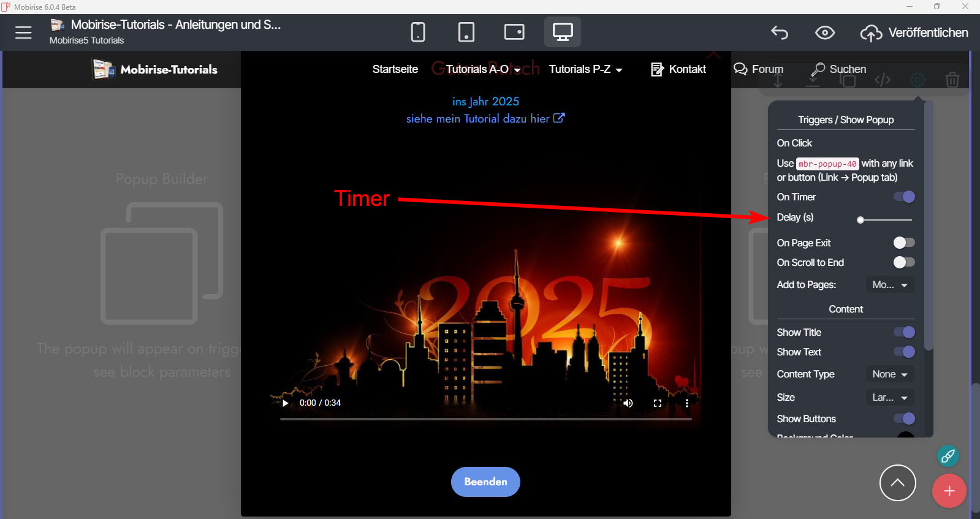Expand the Tutorials P-Z menu
The height and width of the screenshot is (519, 980).
(x=586, y=69)
